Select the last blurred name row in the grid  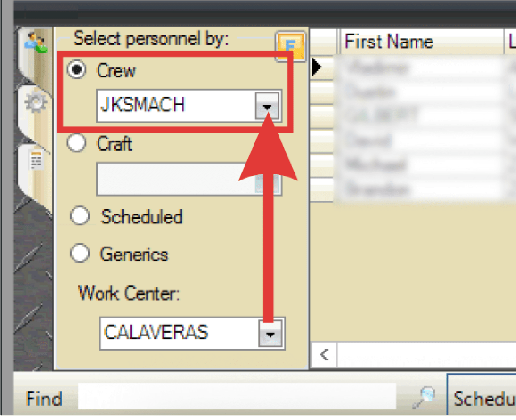coord(421,190)
